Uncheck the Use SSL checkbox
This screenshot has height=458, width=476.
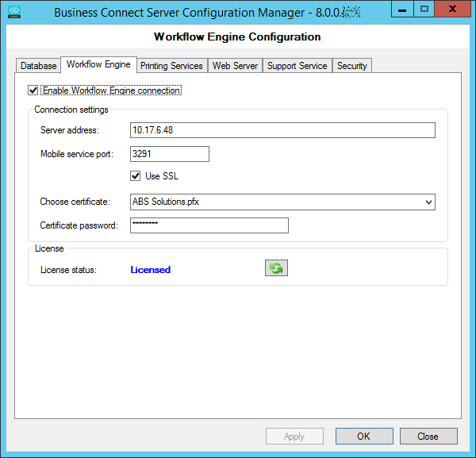(x=136, y=176)
